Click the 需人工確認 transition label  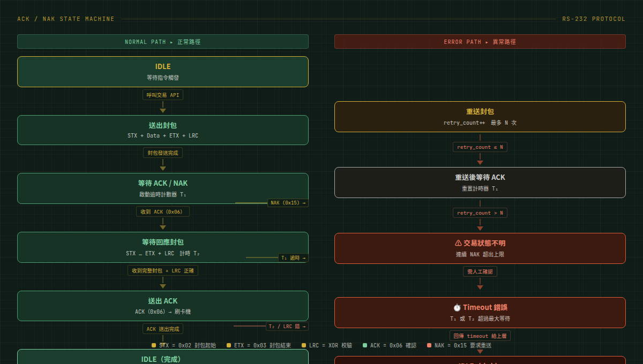(x=480, y=271)
